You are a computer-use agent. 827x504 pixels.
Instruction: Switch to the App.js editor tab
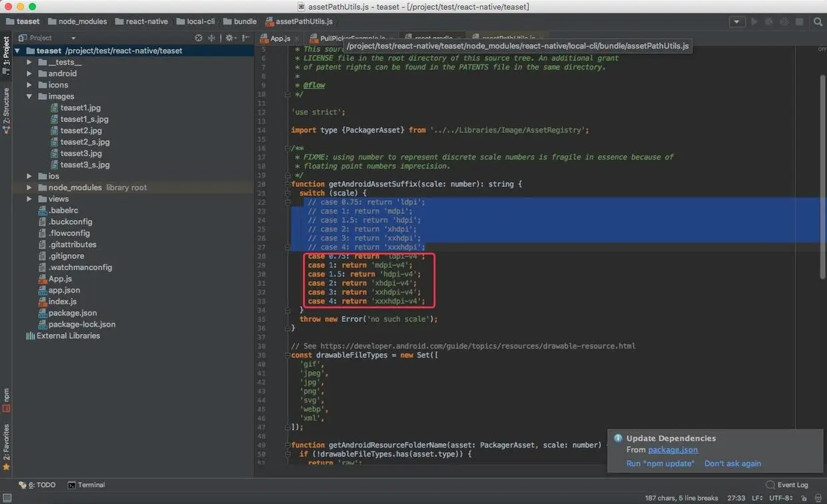[x=280, y=39]
